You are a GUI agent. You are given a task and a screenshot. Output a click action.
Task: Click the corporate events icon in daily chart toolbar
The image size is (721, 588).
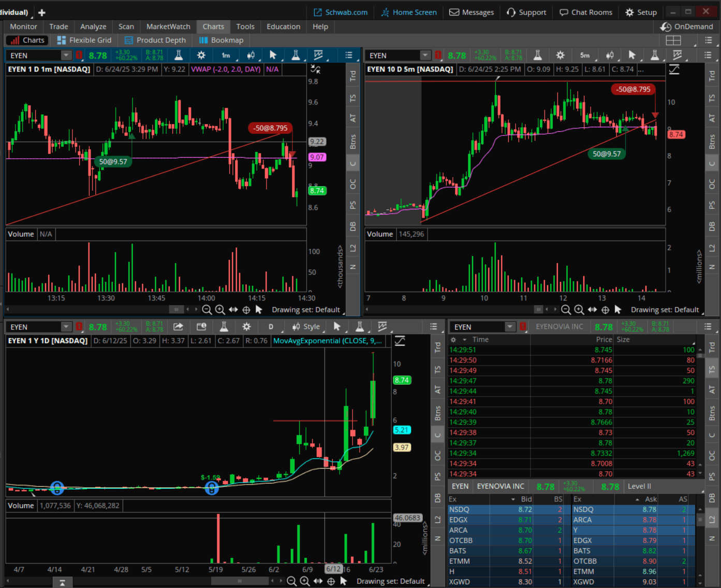pyautogui.click(x=201, y=326)
